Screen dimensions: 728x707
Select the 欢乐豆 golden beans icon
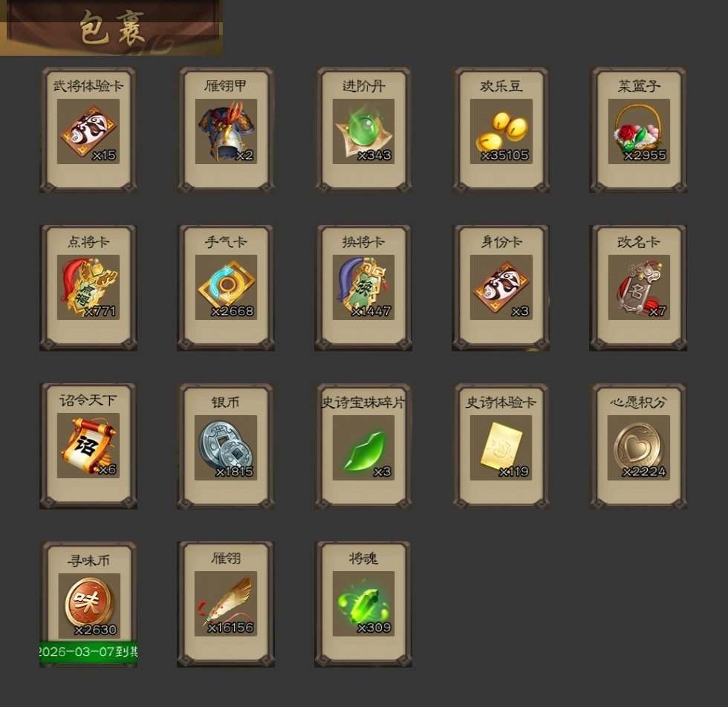coord(501,131)
